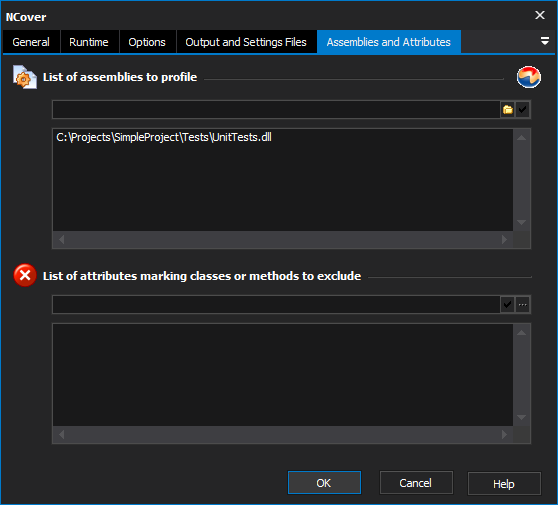This screenshot has width=558, height=505.
Task: Cancel the NCover dialog
Action: [x=416, y=483]
